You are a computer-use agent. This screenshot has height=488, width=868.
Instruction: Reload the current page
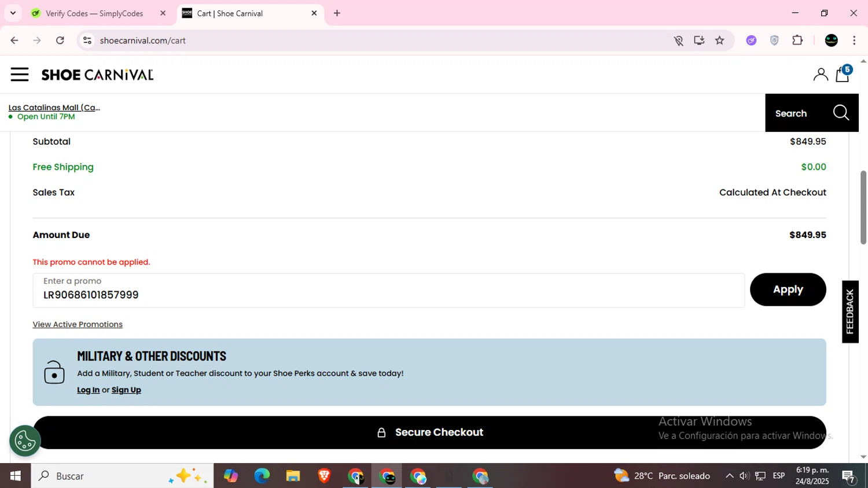[x=60, y=41]
